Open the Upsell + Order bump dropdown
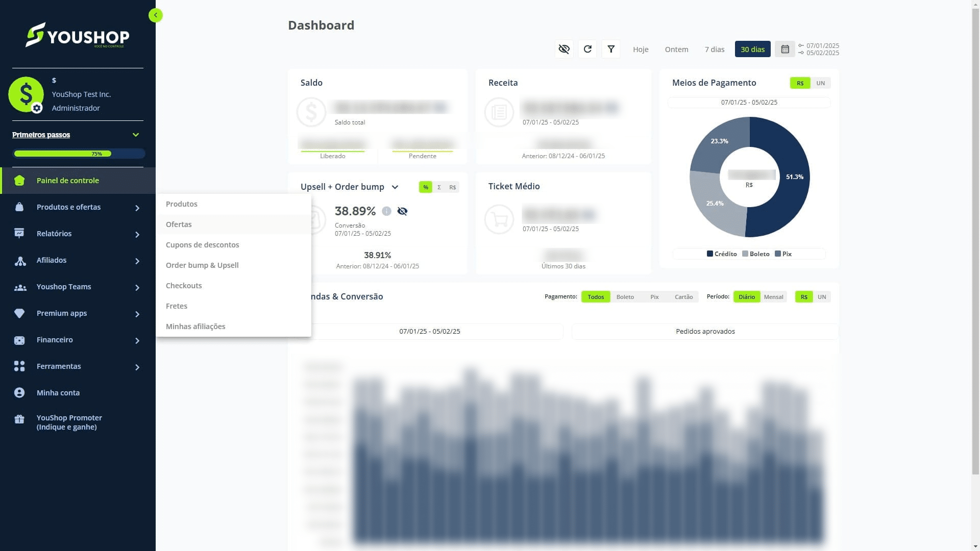The height and width of the screenshot is (551, 980). (x=395, y=187)
